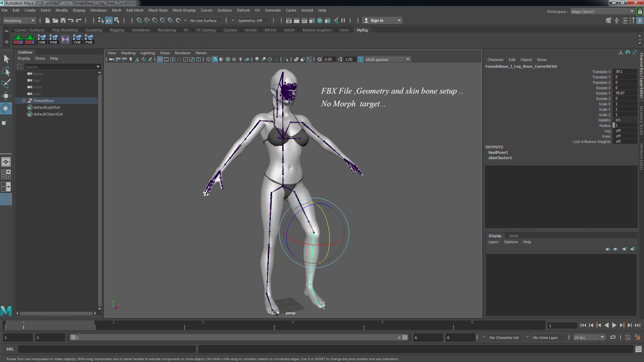Open the Render View icon
The image size is (644, 362).
(x=289, y=20)
